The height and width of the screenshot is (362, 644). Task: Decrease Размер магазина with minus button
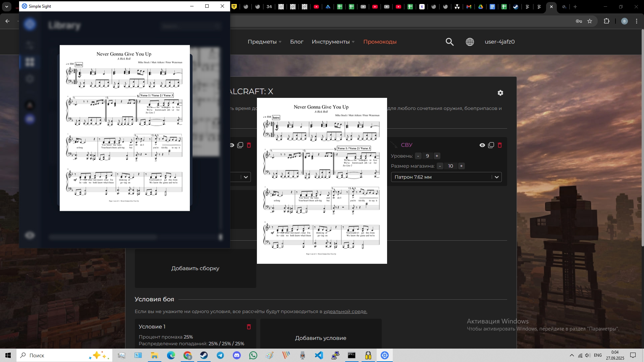(x=440, y=166)
